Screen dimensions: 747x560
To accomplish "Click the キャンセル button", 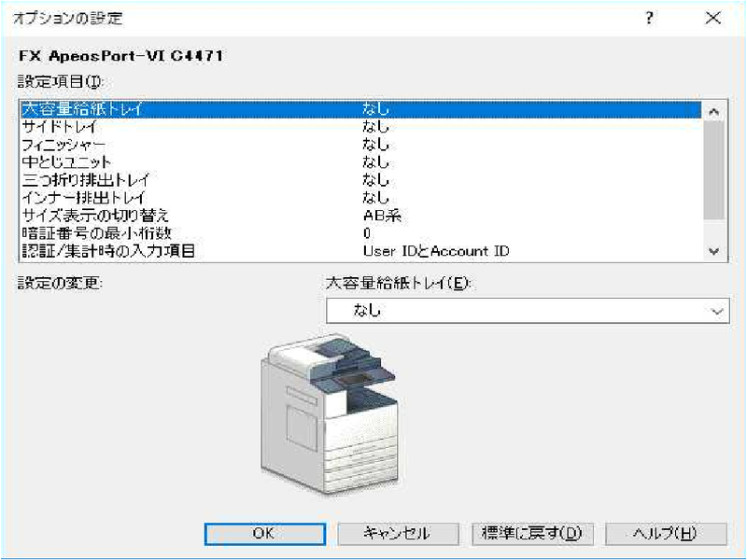I will 398,534.
